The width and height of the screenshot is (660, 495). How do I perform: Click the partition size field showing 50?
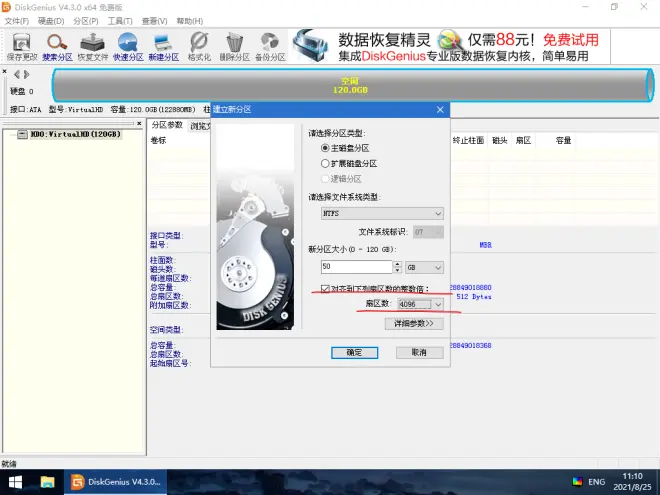[x=357, y=267]
